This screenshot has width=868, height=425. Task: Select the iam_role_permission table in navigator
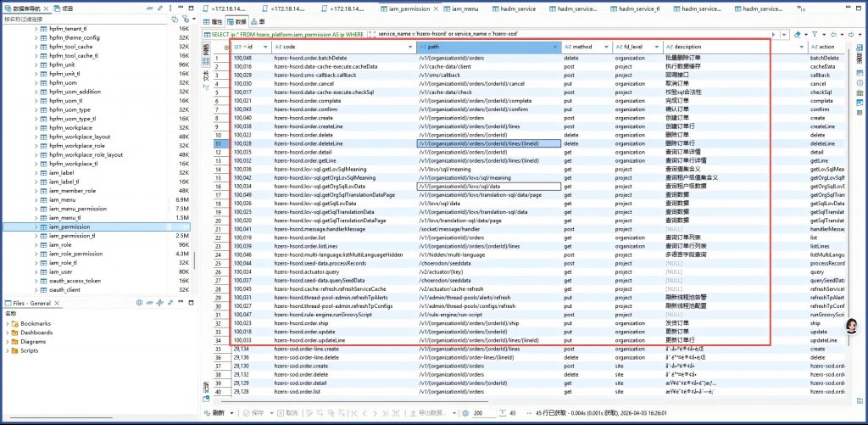click(75, 254)
